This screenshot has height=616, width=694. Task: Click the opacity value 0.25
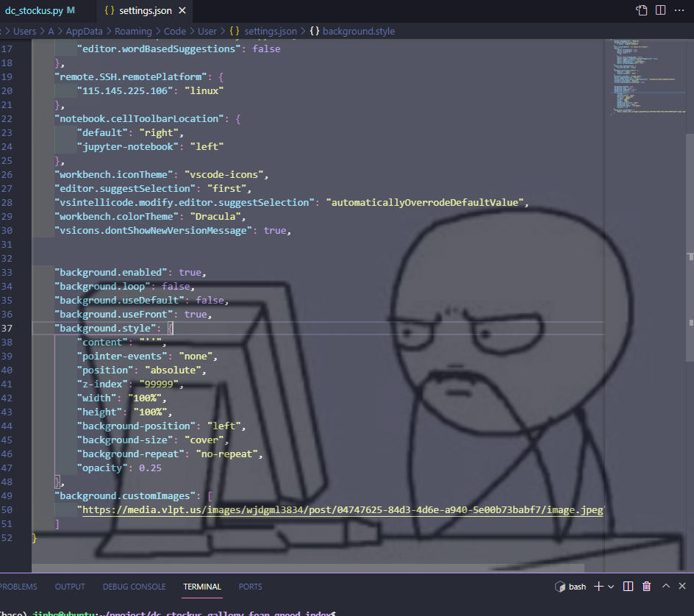150,468
